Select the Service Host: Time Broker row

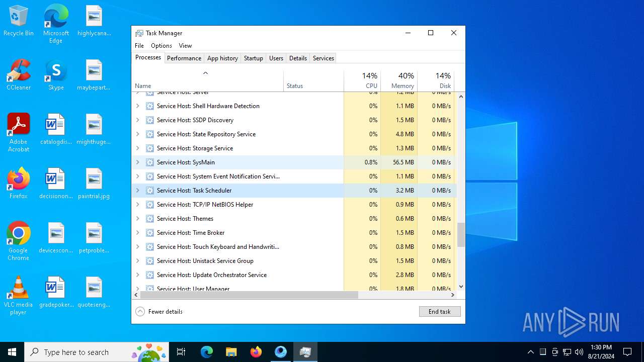click(294, 233)
